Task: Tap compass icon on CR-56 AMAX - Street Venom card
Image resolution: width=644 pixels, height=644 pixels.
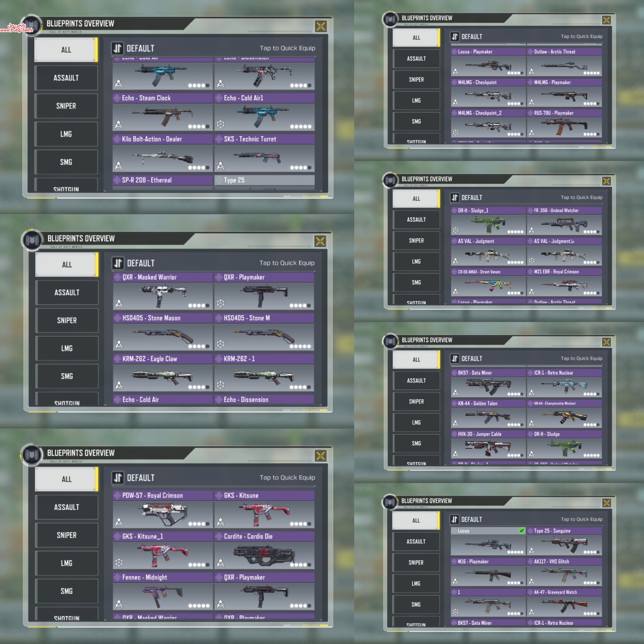Action: [x=455, y=292]
